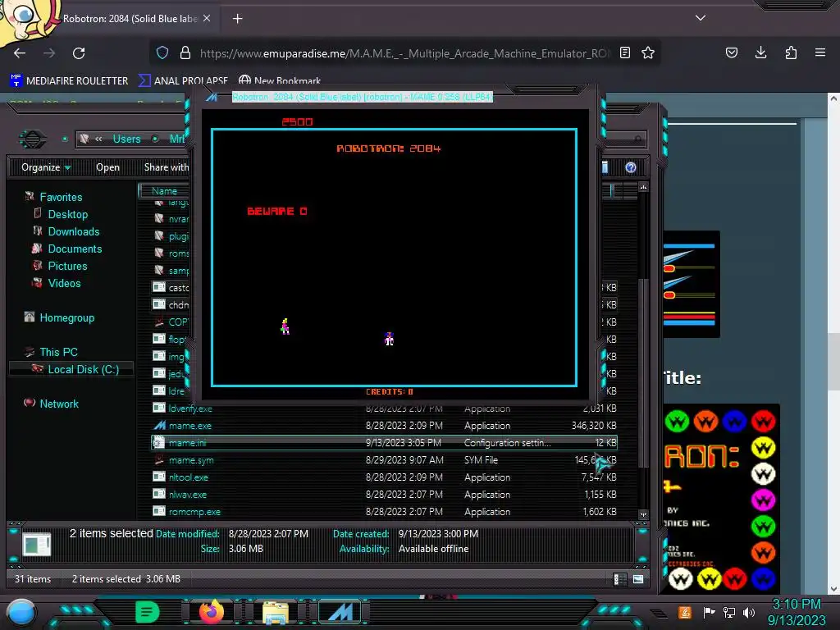This screenshot has width=840, height=630.
Task: Open the tracking protection shield icon
Action: 162,52
